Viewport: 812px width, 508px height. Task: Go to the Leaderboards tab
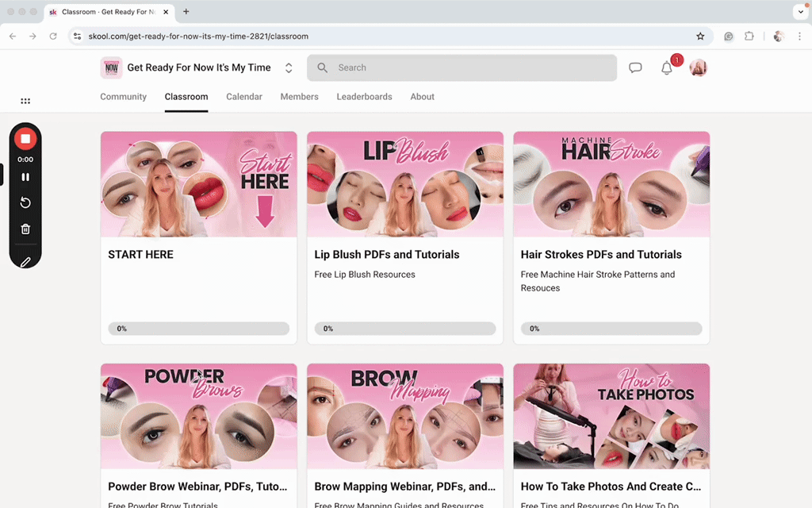tap(364, 97)
